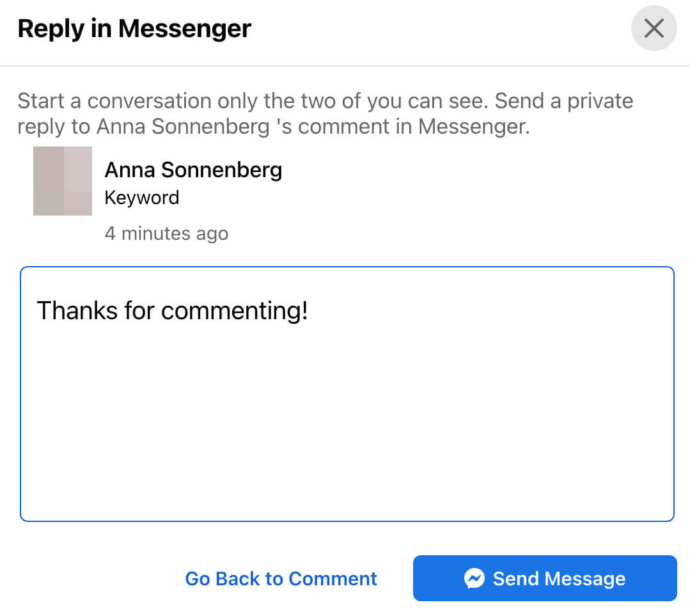The height and width of the screenshot is (616, 690).
Task: Click the Reply in Messenger heading
Action: click(x=134, y=29)
